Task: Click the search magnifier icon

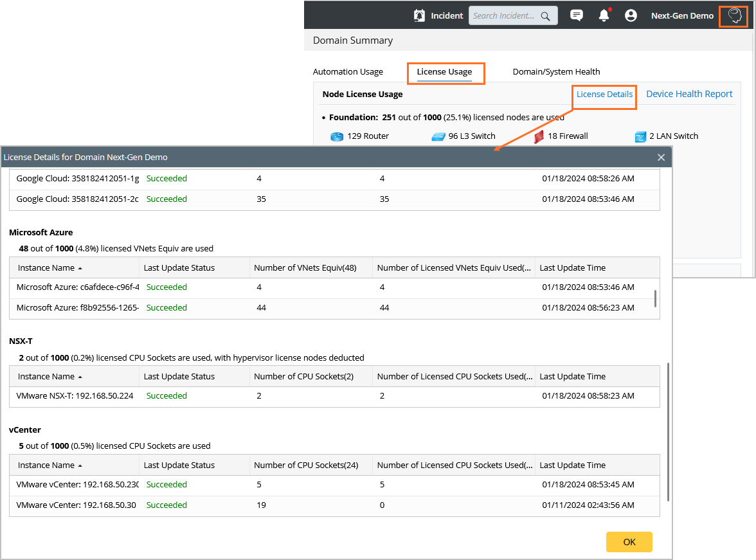Action: (x=545, y=16)
